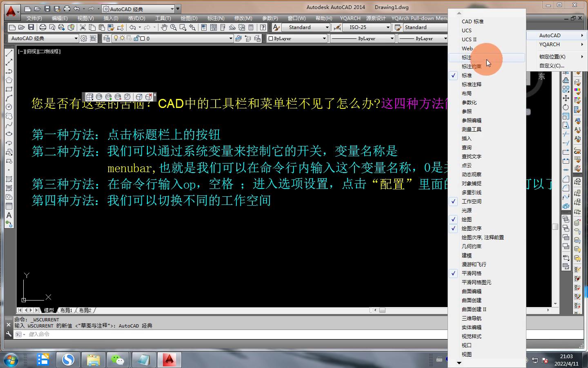Screen dimensions: 588x368
Task: Click the Pan hand icon
Action: click(x=164, y=27)
